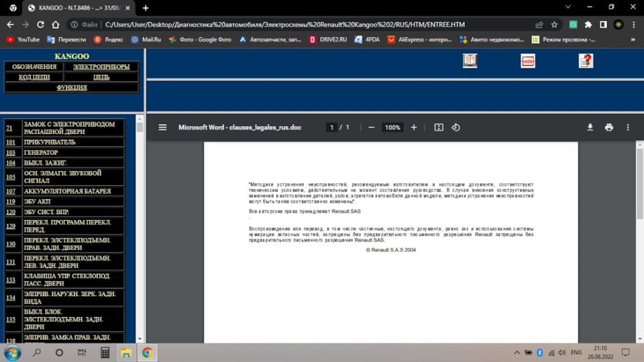644x362 pixels.
Task: Open Calculator from the taskbar
Action: 105,353
